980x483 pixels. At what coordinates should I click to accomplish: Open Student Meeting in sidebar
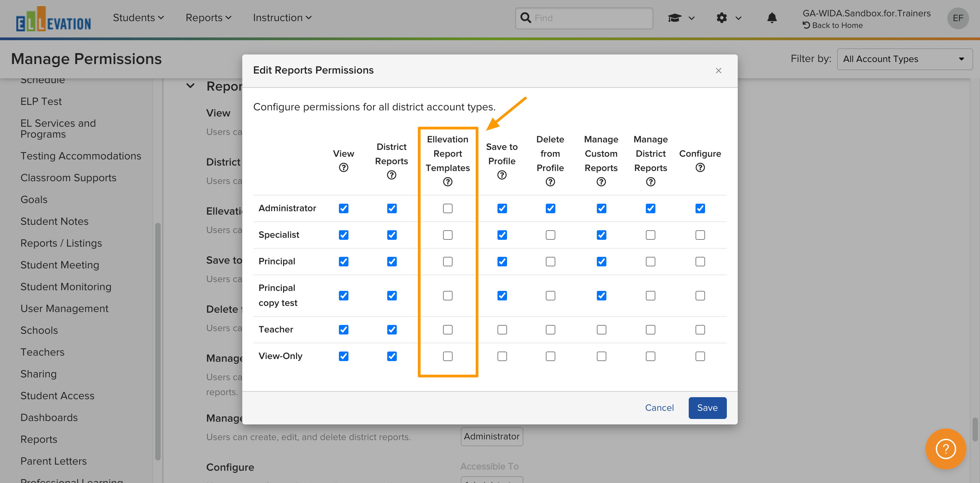point(59,265)
